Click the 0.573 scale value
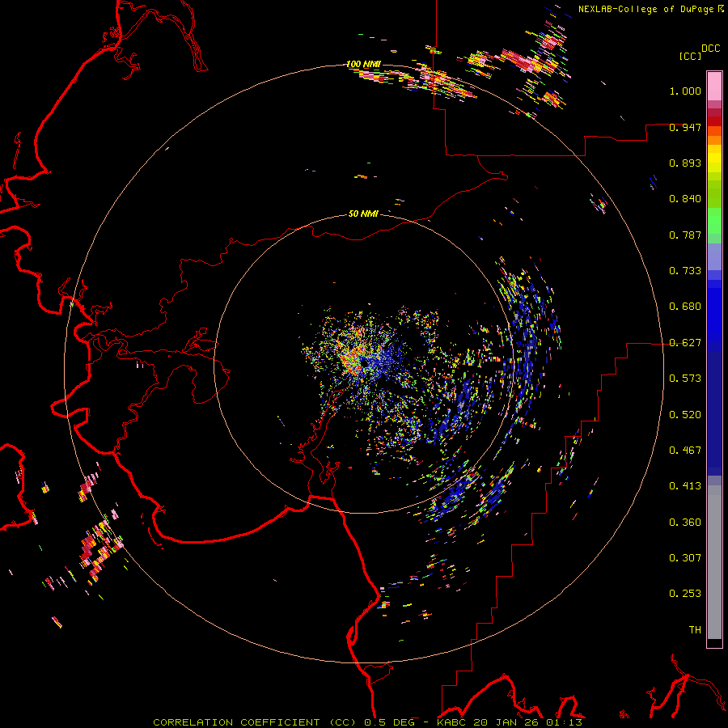 coord(685,379)
